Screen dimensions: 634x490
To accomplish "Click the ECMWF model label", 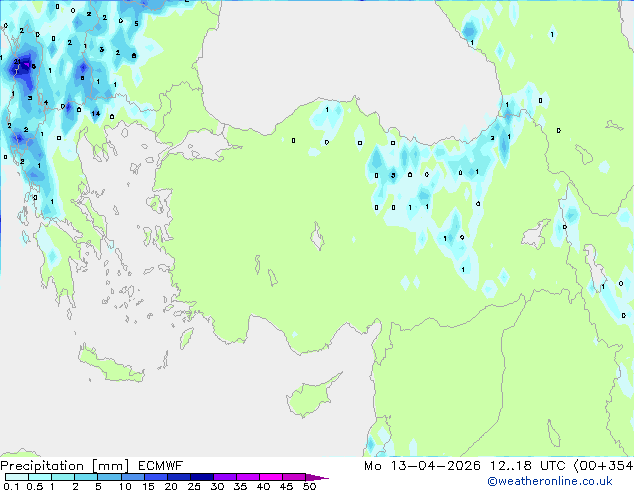I will pyautogui.click(x=161, y=466).
